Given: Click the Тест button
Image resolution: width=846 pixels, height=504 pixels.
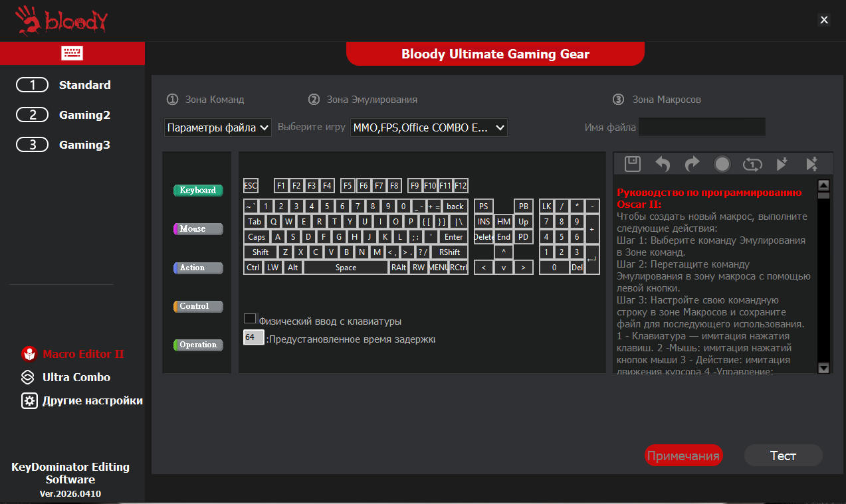Looking at the screenshot, I should [783, 456].
